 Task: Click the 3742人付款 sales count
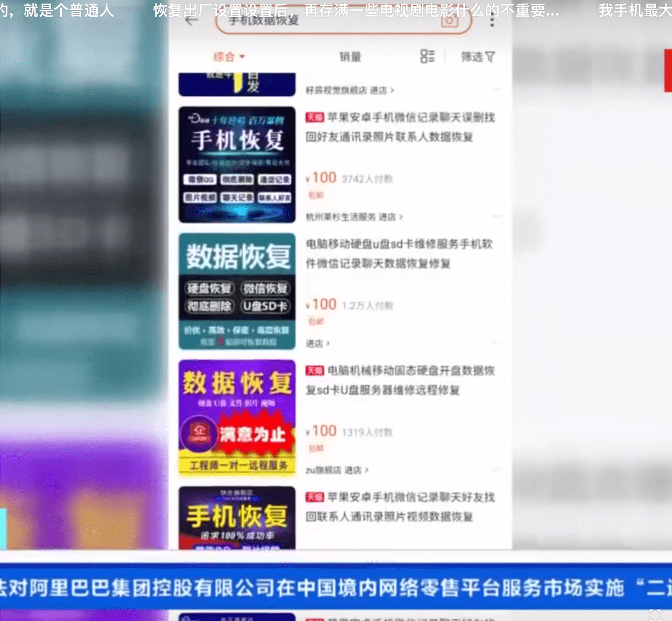click(367, 179)
